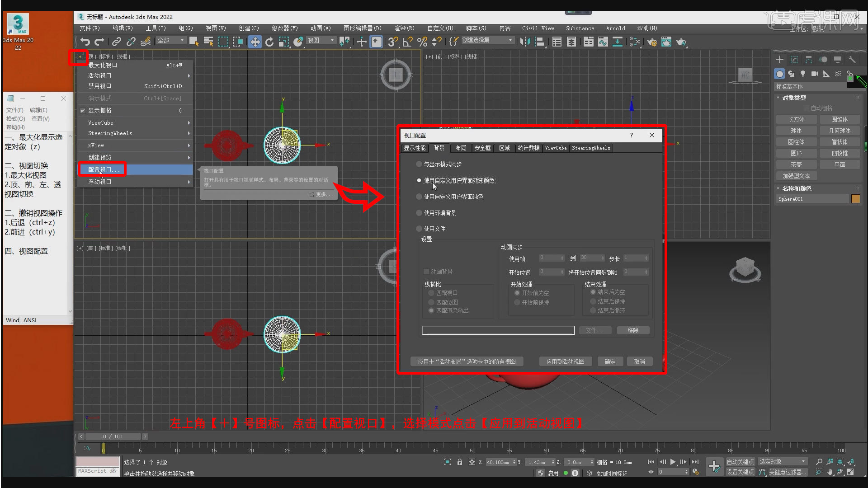Switch to the Cameras creation category icon
868x488 pixels.
click(x=815, y=74)
